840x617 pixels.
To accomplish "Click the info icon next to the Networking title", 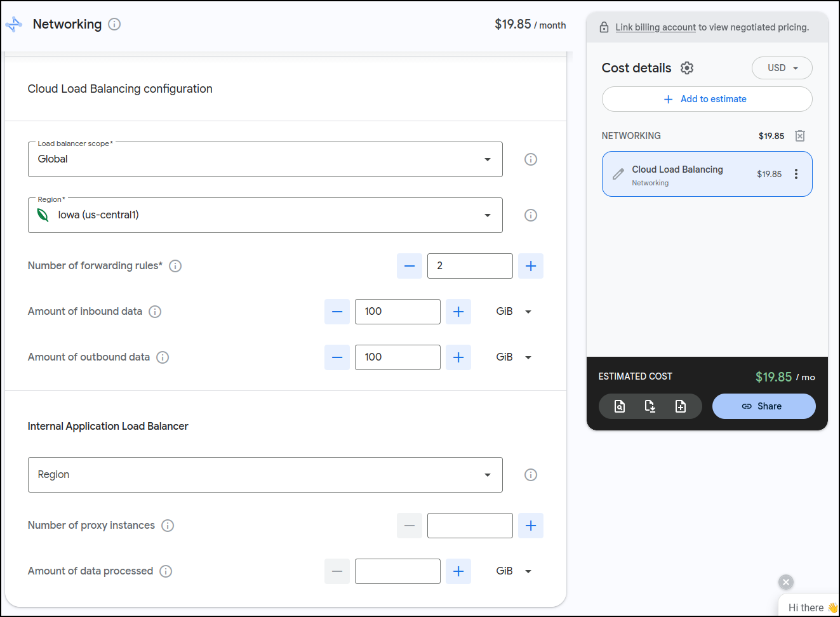I will pos(114,24).
